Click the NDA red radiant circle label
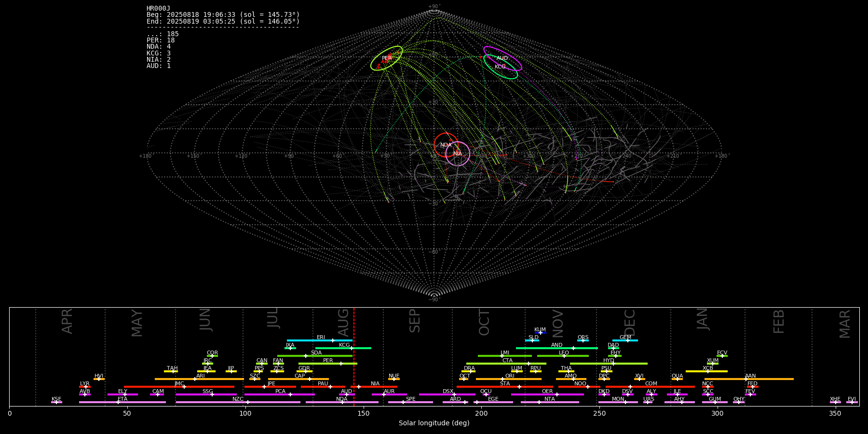 (446, 145)
